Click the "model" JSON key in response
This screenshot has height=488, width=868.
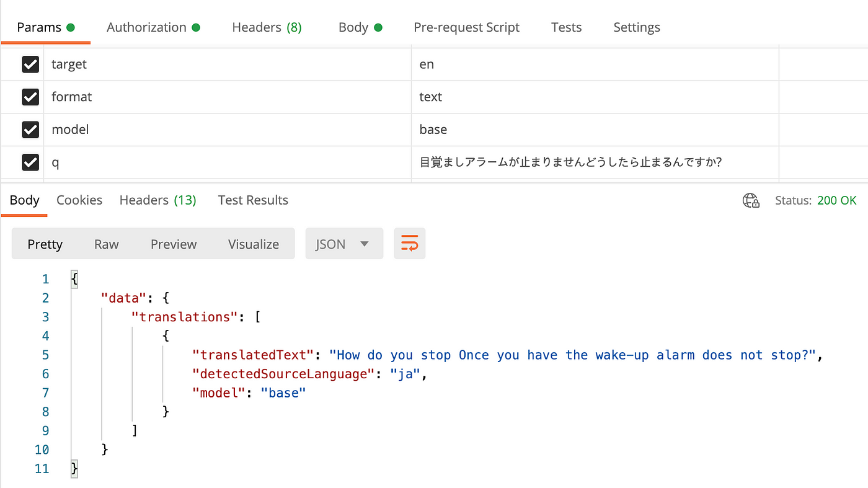pos(219,393)
